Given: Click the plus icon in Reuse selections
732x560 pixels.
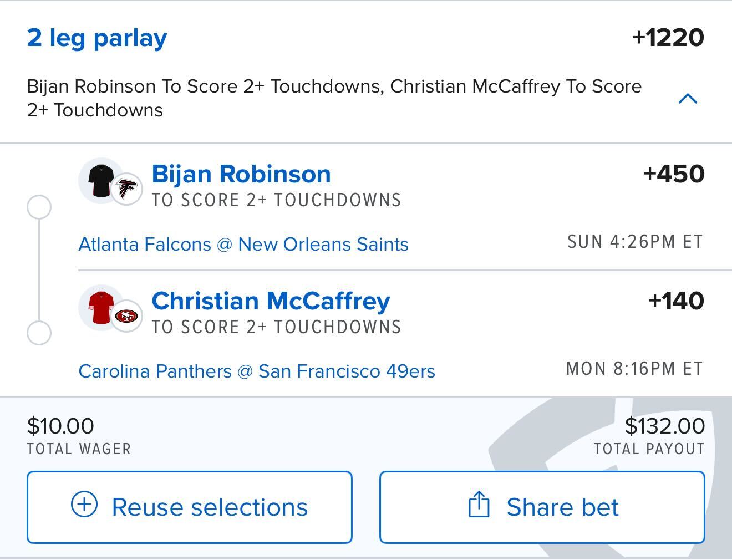Looking at the screenshot, I should (x=84, y=505).
